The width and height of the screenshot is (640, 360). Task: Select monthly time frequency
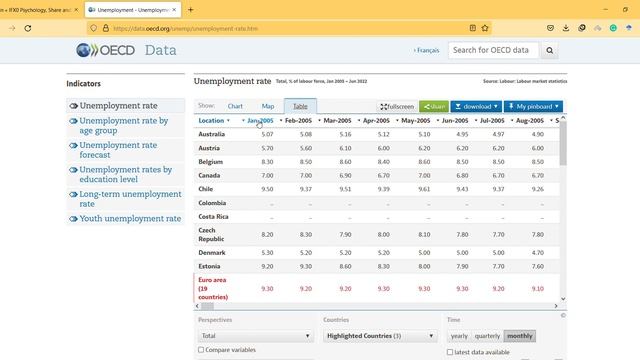coord(520,336)
